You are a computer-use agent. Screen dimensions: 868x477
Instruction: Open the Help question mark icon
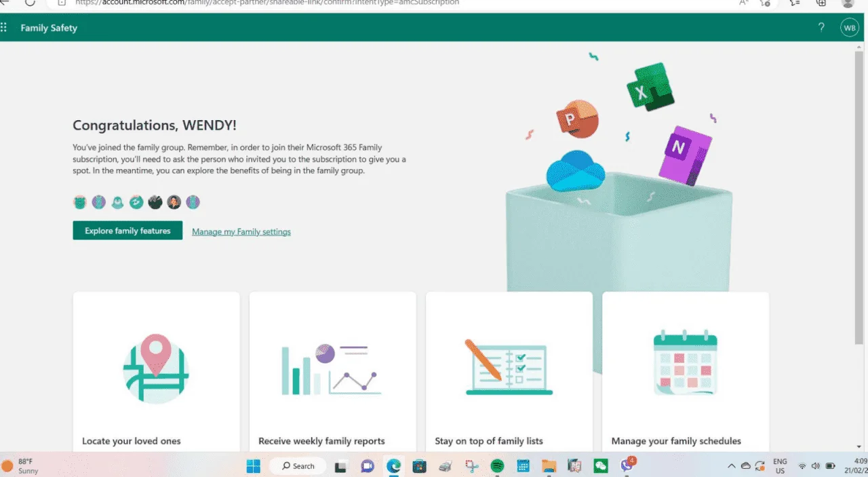[x=821, y=28]
